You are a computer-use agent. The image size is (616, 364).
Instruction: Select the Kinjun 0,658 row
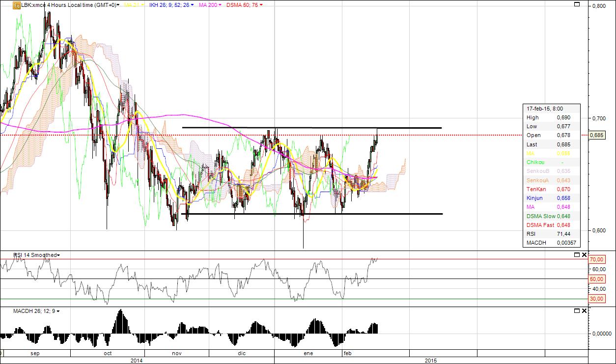[552, 198]
